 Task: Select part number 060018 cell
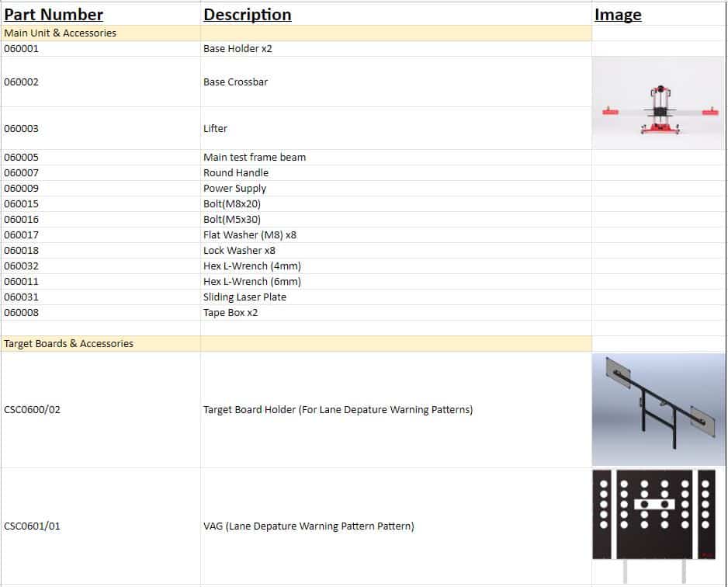[x=100, y=250]
